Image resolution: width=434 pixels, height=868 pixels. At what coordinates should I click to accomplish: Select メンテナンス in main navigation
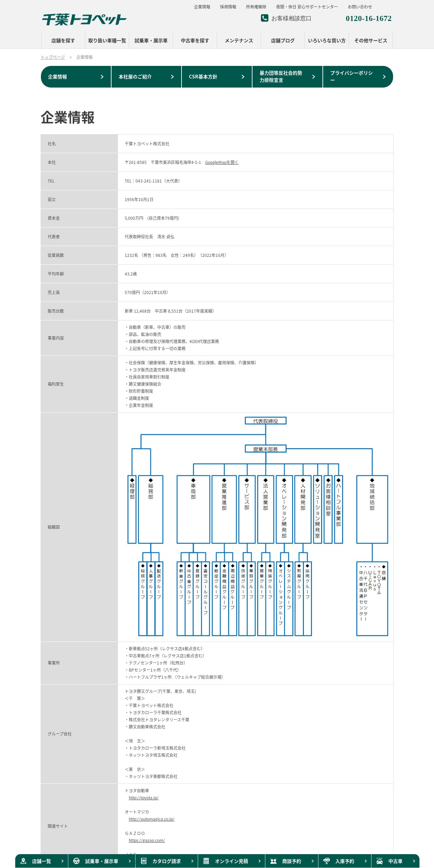239,41
